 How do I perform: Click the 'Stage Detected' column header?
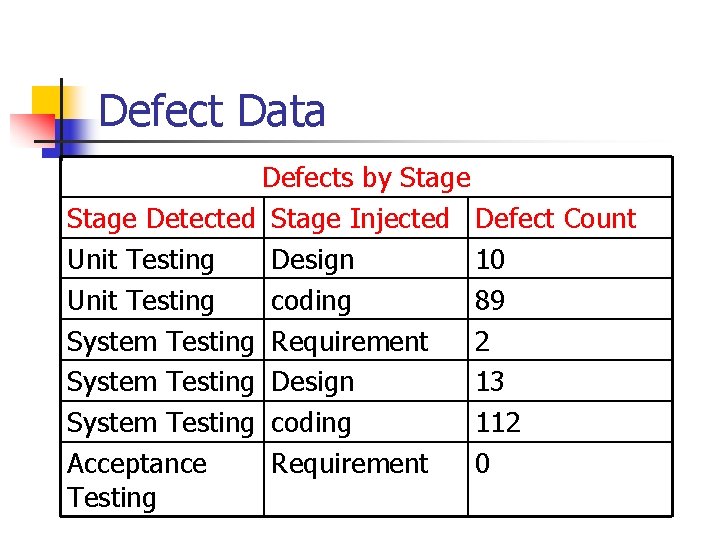[163, 218]
